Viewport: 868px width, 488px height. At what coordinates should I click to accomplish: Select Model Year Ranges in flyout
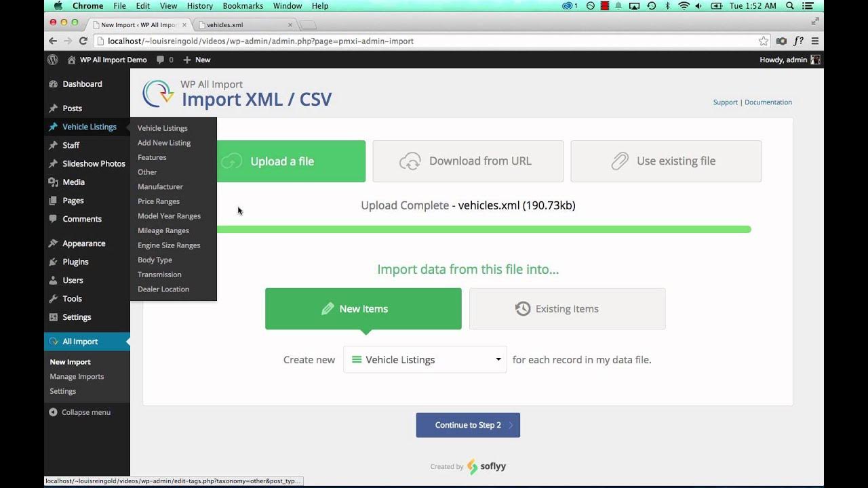[x=169, y=216]
